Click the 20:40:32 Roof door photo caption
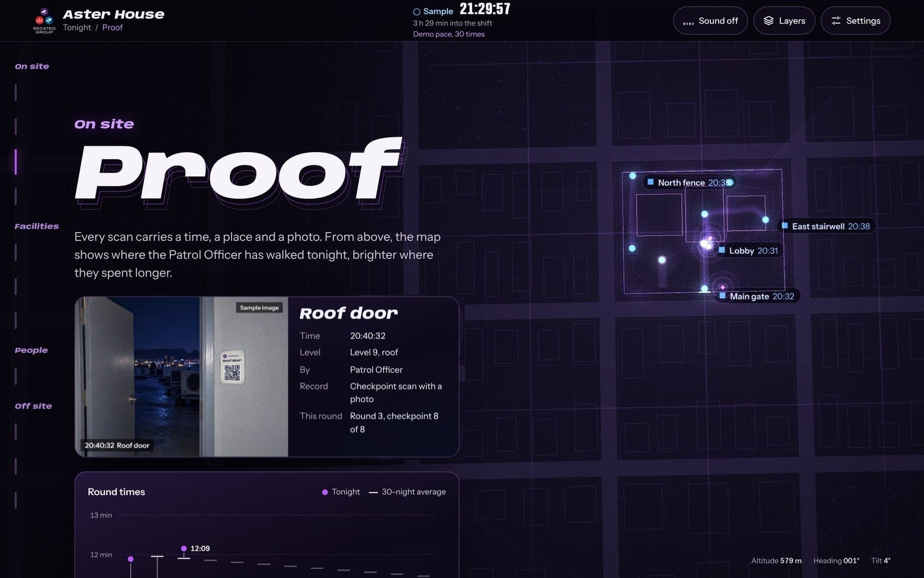Screen dimensions: 924x578 (x=117, y=445)
